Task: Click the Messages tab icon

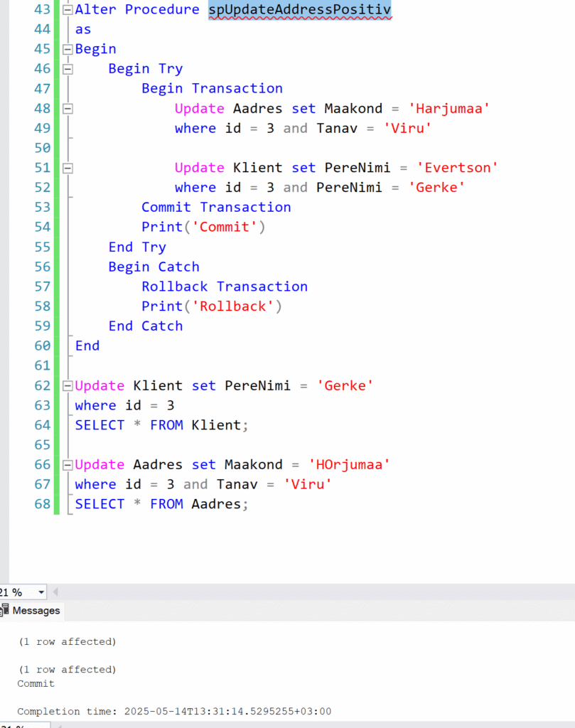Action: pos(5,610)
